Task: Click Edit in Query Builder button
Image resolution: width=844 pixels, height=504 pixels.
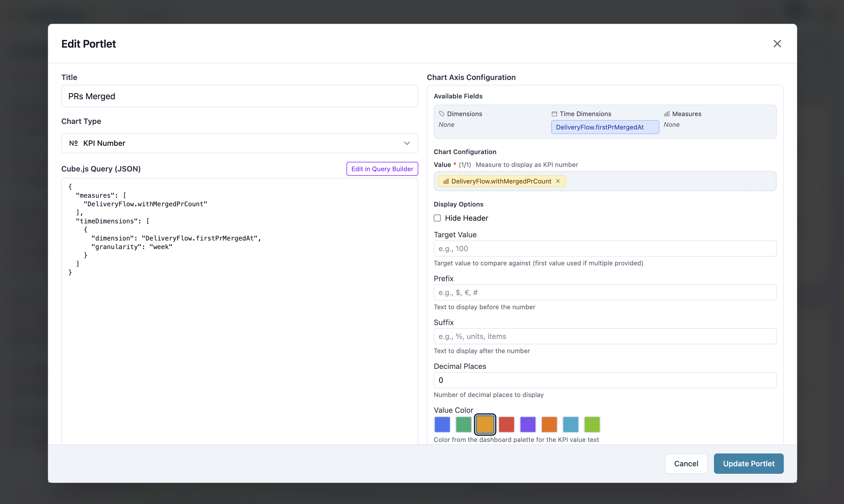Action: pos(382,169)
